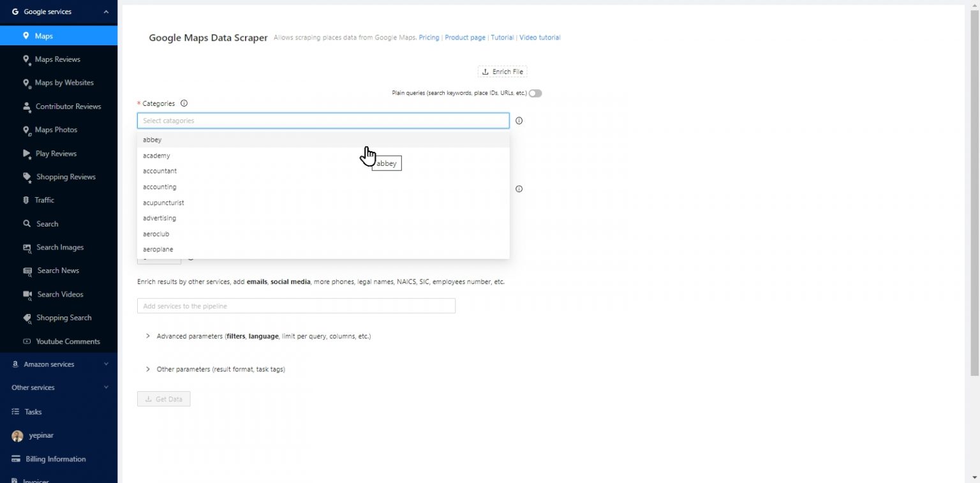Screen dimensions: 980x483
Task: Click the 'Add services to the pipeline' field
Action: 296,306
